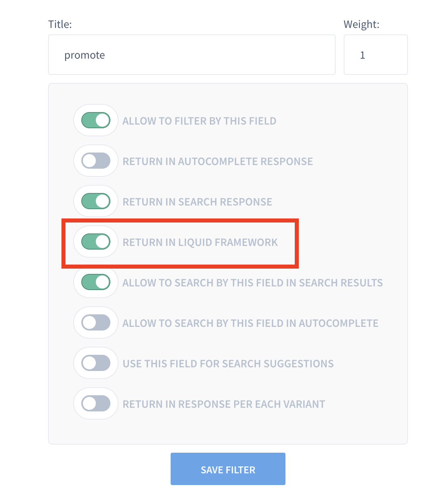Click into the Weight input field
Image resolution: width=448 pixels, height=498 pixels.
point(375,55)
